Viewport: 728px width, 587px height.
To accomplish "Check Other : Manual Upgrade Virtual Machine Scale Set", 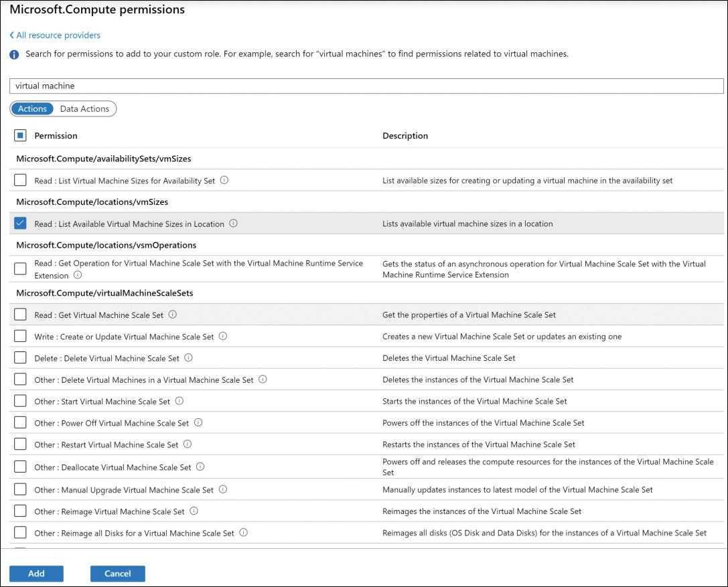I will 20,489.
